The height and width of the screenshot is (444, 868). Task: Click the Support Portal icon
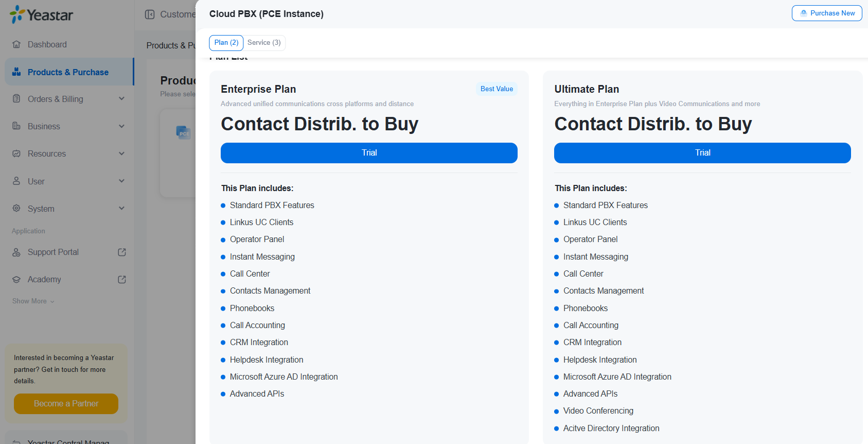pos(16,252)
